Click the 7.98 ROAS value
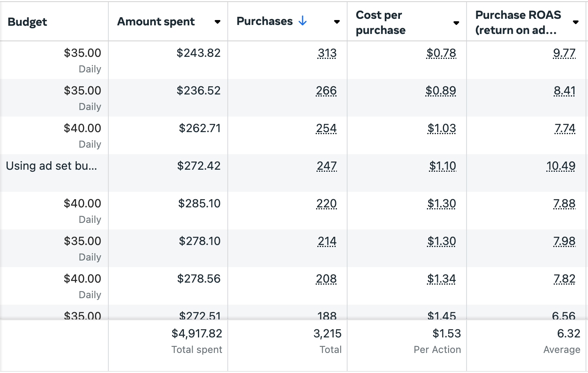This screenshot has height=373, width=588. point(564,241)
